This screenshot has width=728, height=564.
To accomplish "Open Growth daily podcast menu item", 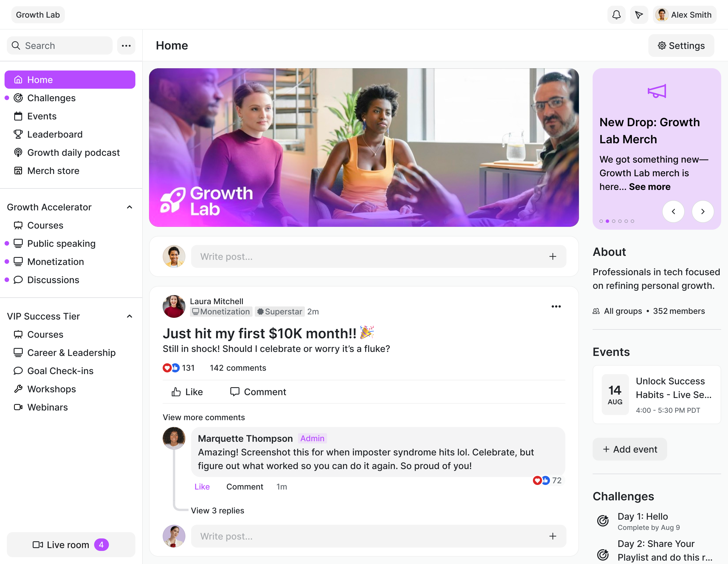I will 73,153.
